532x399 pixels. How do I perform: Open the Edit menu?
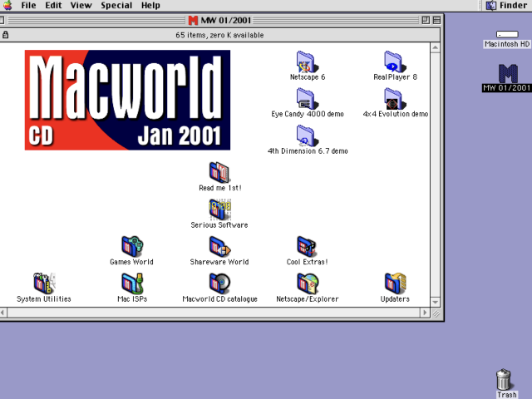tap(53, 6)
